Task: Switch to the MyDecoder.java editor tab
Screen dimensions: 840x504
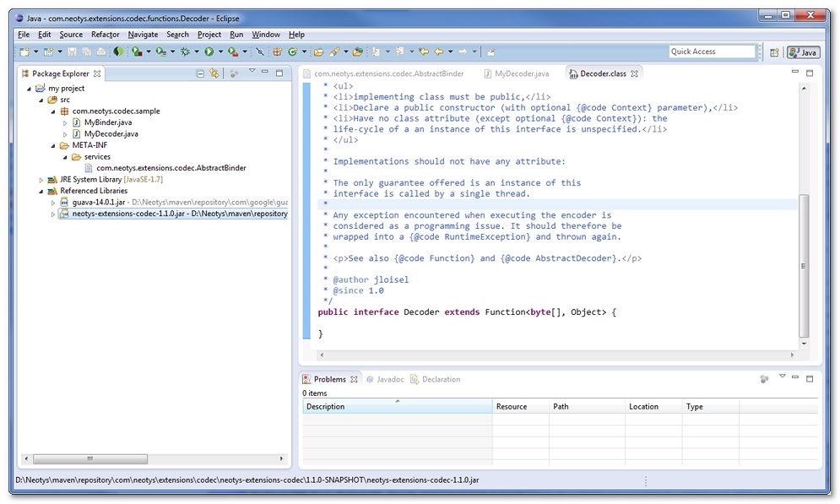Action: click(521, 73)
